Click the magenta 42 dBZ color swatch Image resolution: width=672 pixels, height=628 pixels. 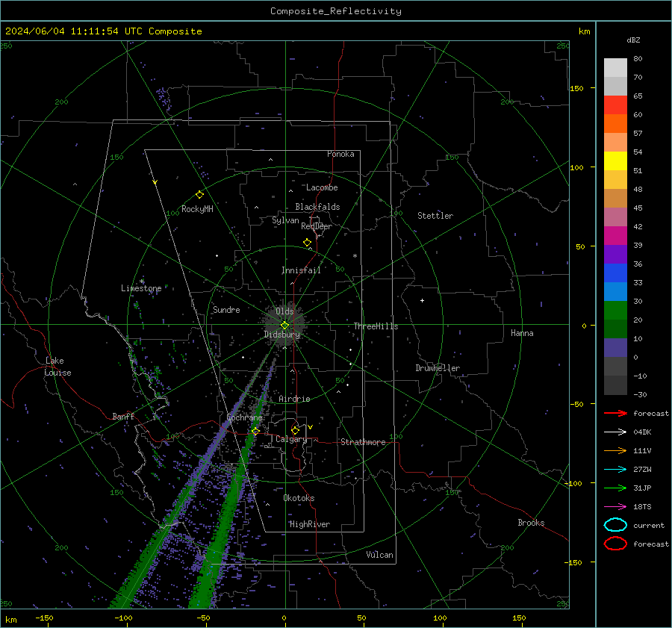(615, 236)
